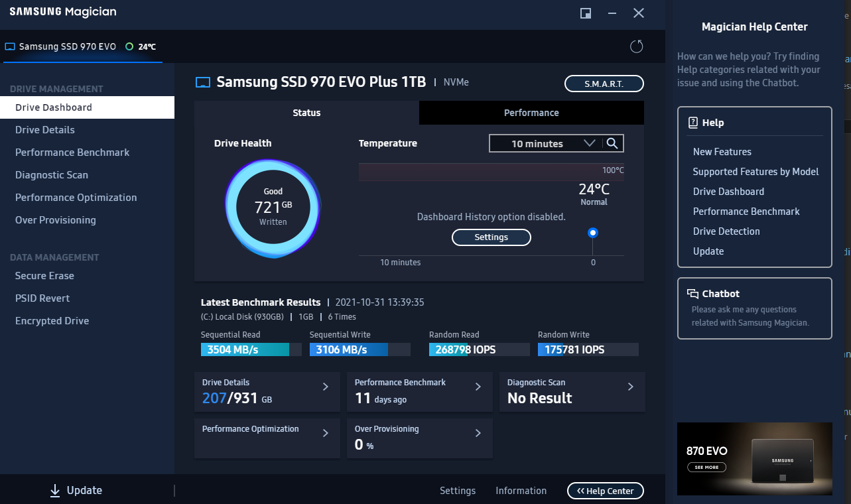The height and width of the screenshot is (504, 851).
Task: Switch to the Performance tab
Action: click(x=531, y=113)
